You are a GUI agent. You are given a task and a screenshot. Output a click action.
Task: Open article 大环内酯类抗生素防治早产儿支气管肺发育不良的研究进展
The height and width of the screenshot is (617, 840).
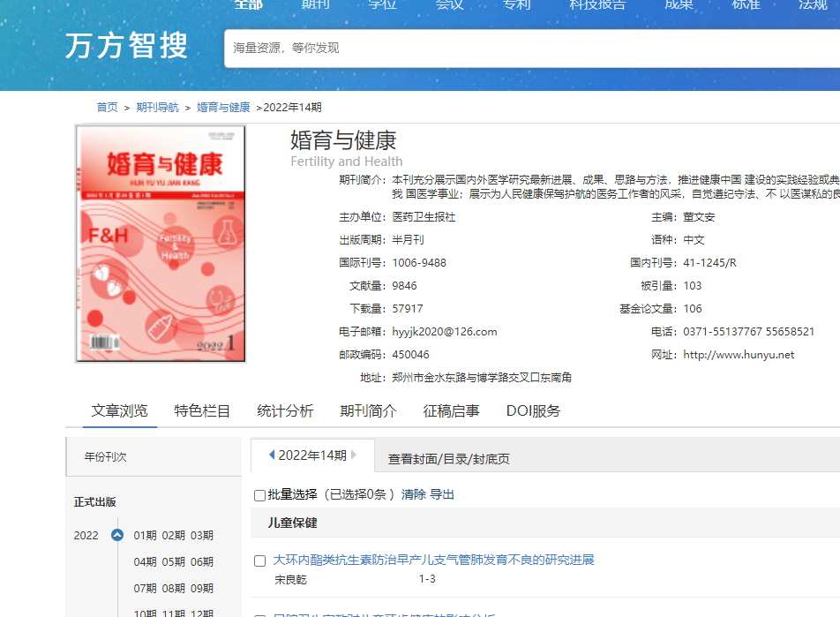click(433, 560)
